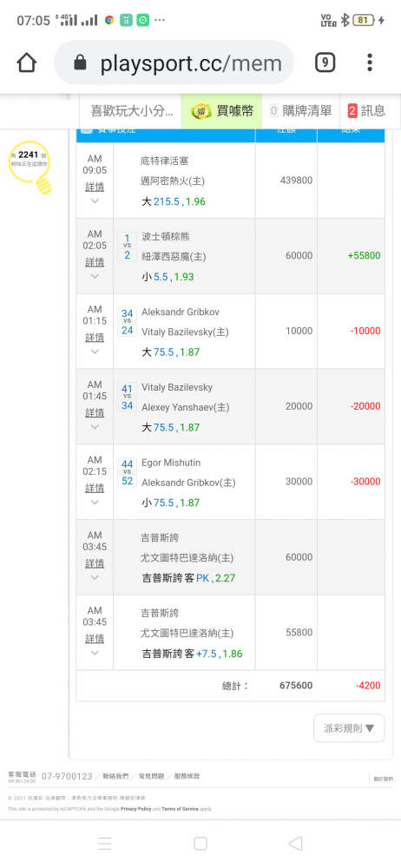Tap the 買噱幣 coin icon

(200, 111)
